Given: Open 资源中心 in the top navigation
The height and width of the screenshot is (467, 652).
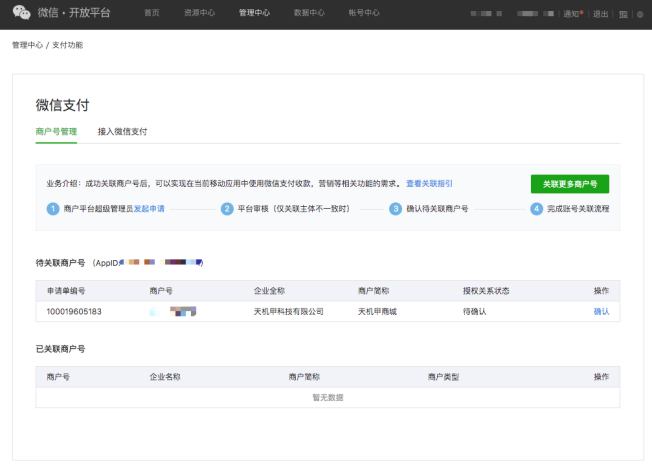Looking at the screenshot, I should tap(200, 13).
